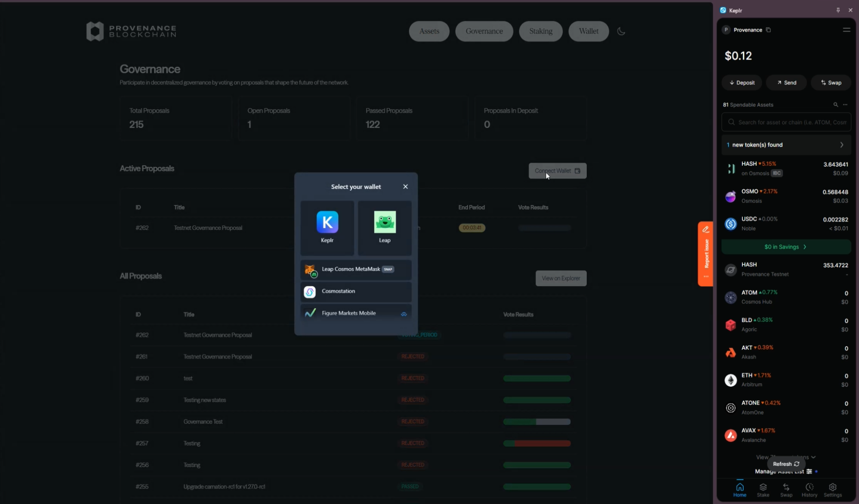Choose the Leap frog wallet icon
859x504 pixels.
tap(384, 222)
